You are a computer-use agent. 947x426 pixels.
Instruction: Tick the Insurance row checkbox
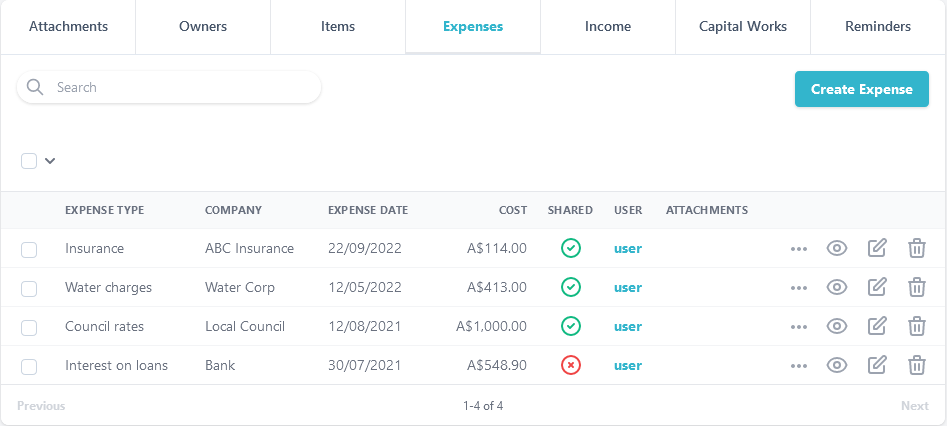(29, 250)
